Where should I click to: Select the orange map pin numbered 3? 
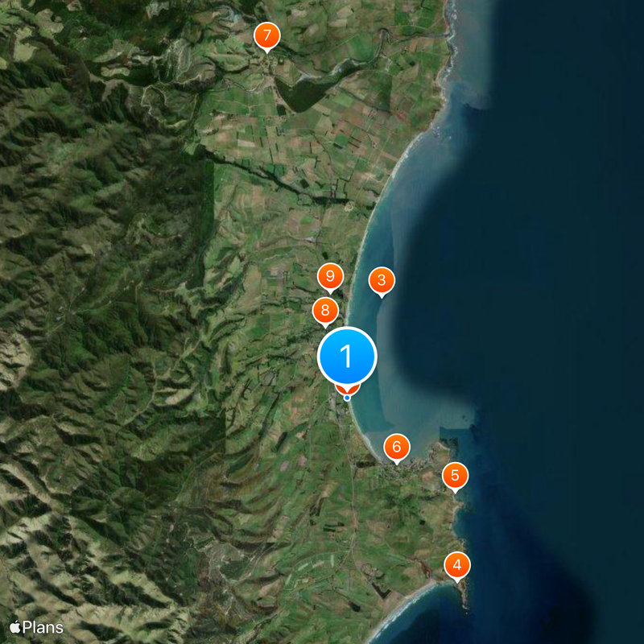click(x=382, y=281)
